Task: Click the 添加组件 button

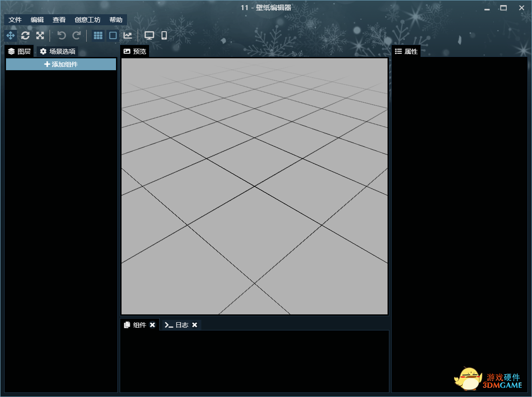Action: pos(61,64)
